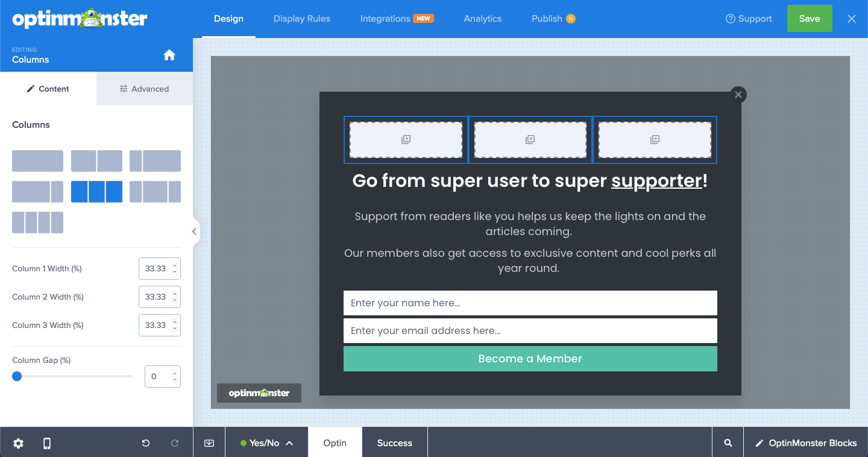Click an image placeholder in the first column
868x457 pixels.
click(x=405, y=139)
